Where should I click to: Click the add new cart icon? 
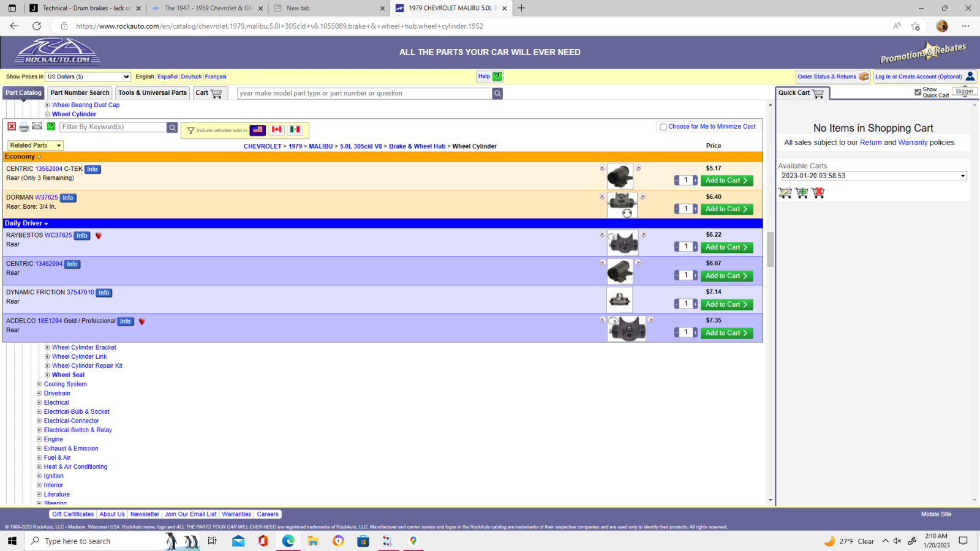[802, 193]
